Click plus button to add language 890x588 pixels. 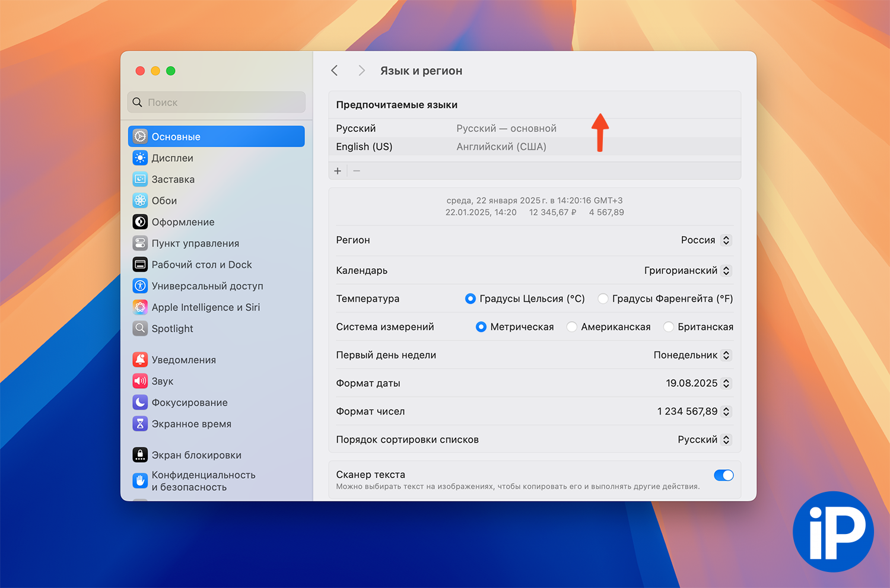pyautogui.click(x=338, y=171)
